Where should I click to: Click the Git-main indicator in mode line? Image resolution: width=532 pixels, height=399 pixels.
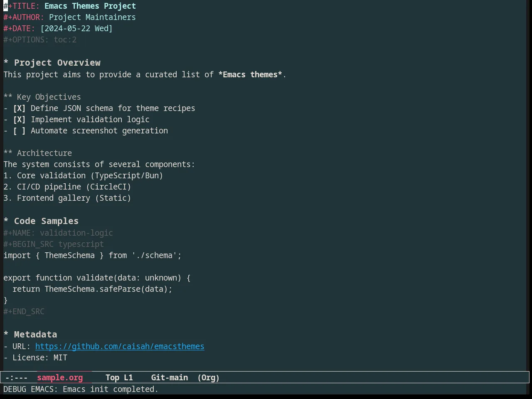[x=170, y=378]
